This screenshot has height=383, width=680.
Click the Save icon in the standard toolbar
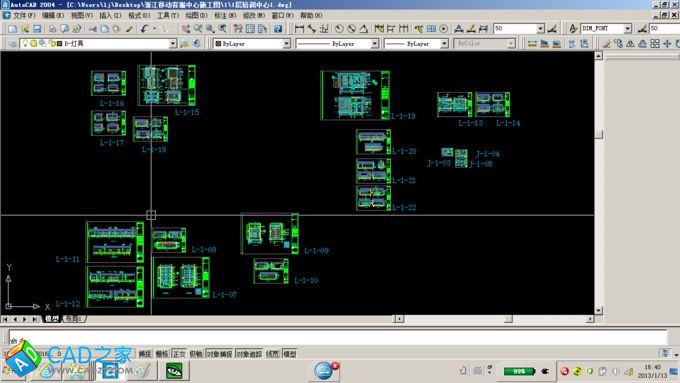tap(37, 29)
